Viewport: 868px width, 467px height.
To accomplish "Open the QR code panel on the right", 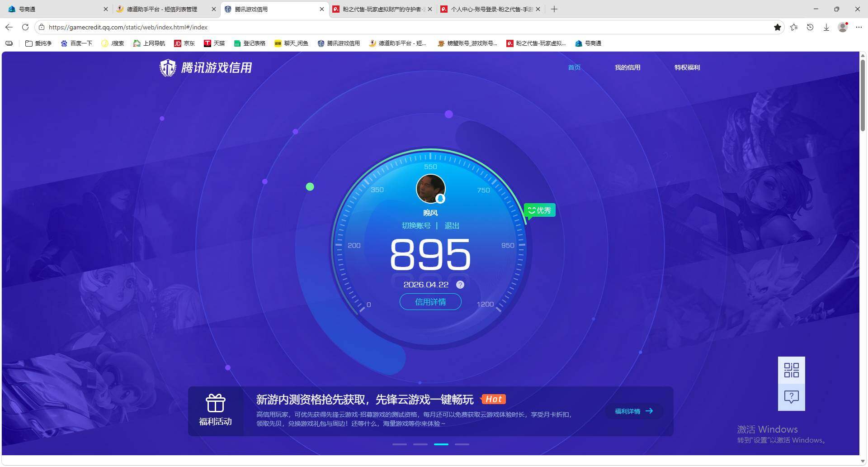I will coord(791,370).
